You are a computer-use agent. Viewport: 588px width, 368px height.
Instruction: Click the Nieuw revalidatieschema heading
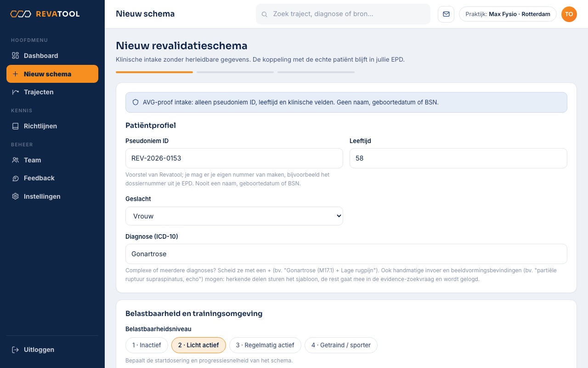click(181, 46)
